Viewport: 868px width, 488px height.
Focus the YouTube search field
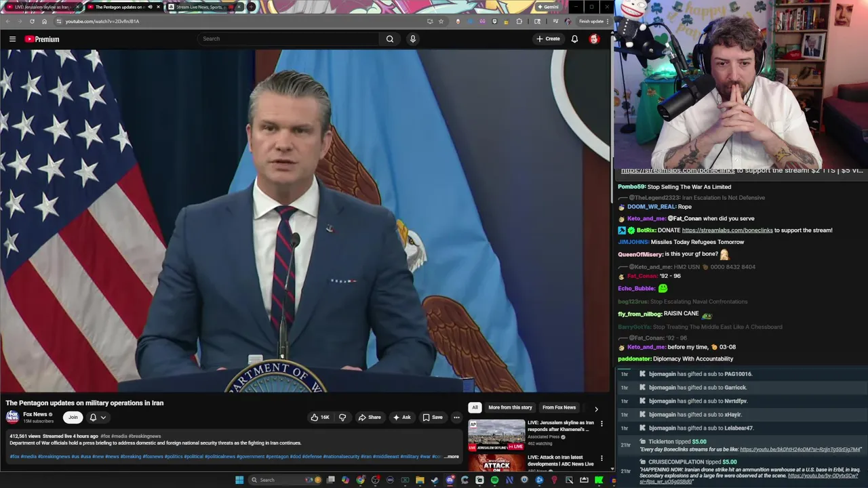click(x=288, y=39)
